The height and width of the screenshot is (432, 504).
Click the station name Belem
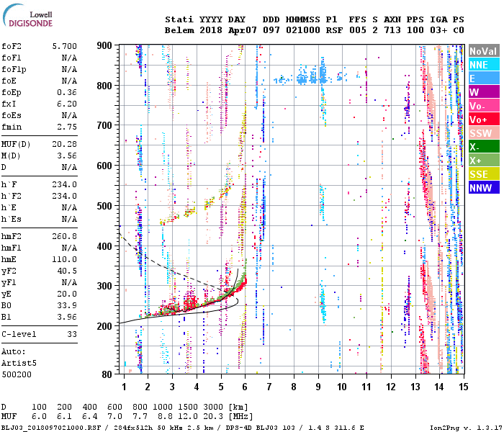coord(179,30)
